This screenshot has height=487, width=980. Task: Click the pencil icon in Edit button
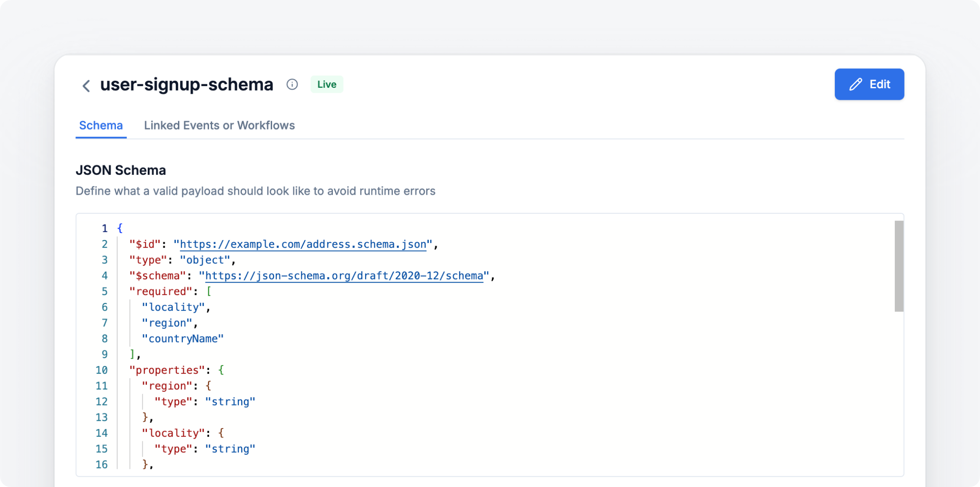[x=855, y=84]
